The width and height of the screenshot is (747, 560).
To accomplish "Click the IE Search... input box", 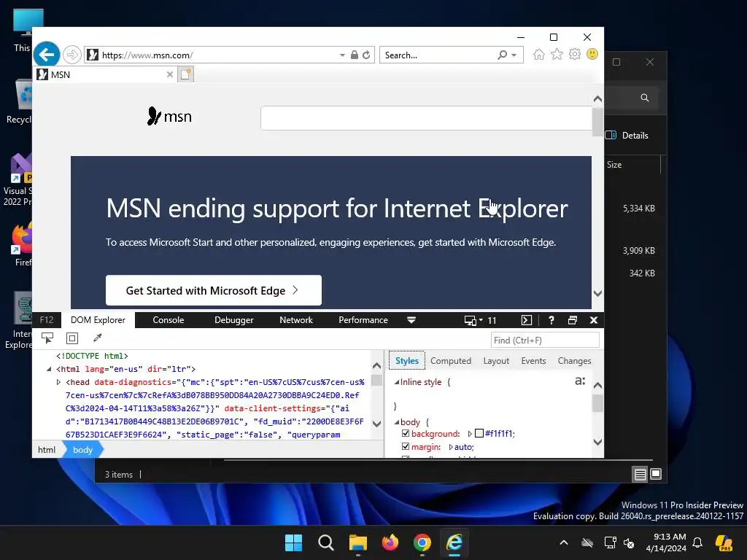I will coord(438,55).
